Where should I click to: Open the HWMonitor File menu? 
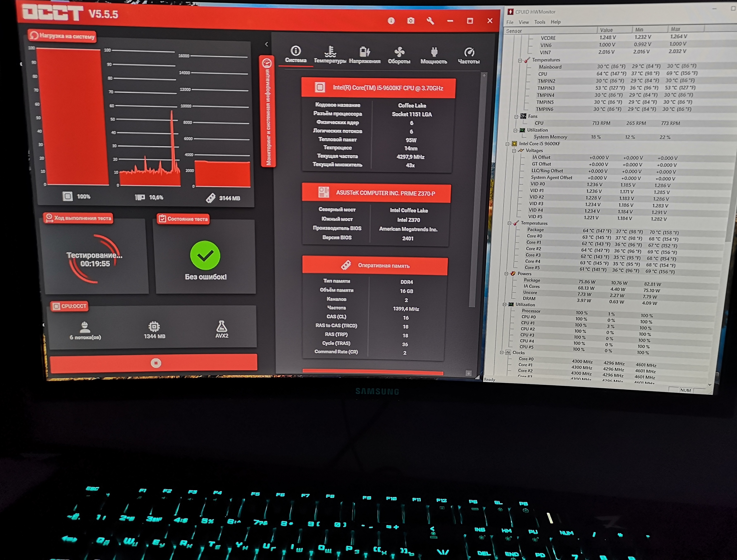point(510,22)
